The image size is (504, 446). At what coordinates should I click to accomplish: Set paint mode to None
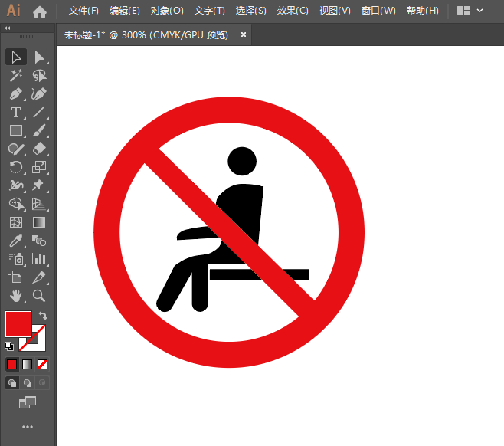tap(43, 364)
